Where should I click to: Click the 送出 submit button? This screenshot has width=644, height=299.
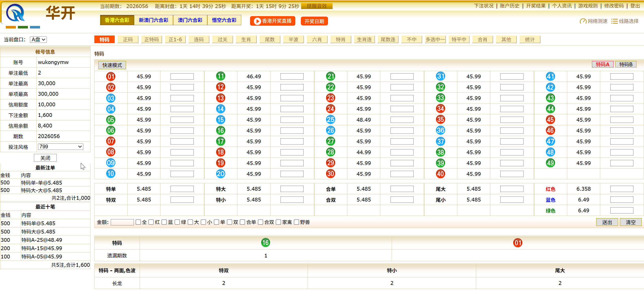(x=607, y=222)
